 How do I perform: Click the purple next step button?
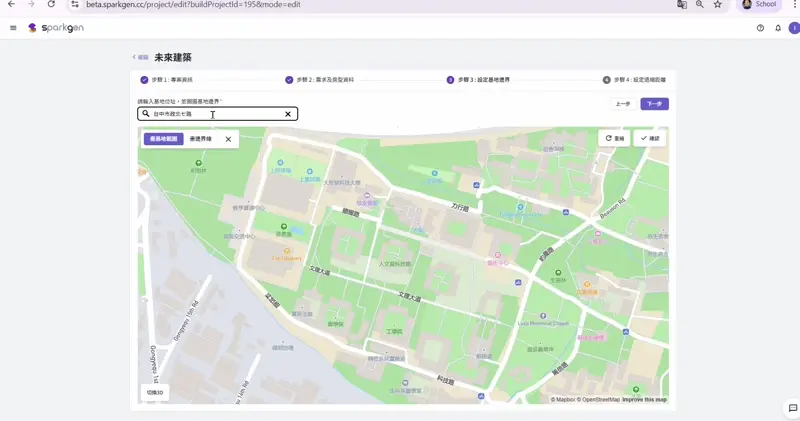click(x=654, y=104)
